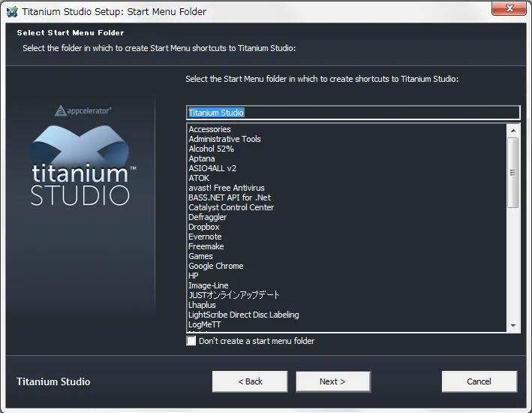This screenshot has height=413, width=532.
Task: Click the Titanium Studio installer title bar icon
Action: (x=11, y=11)
